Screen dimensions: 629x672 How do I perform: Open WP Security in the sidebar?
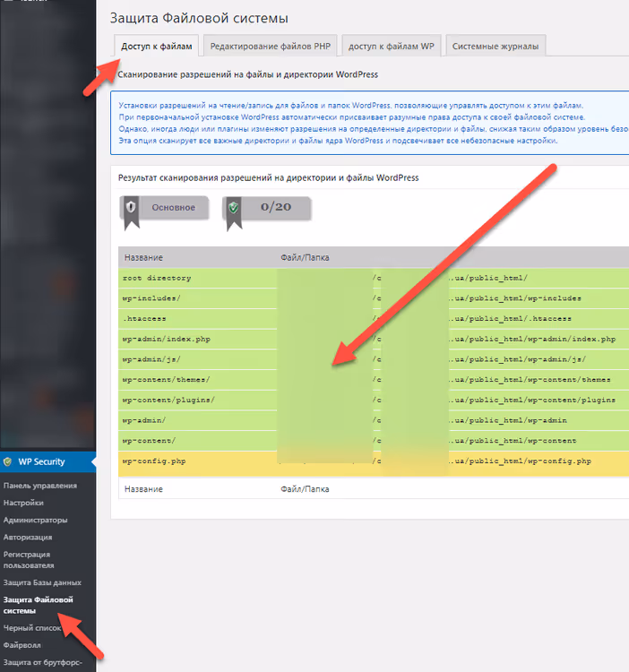point(41,461)
